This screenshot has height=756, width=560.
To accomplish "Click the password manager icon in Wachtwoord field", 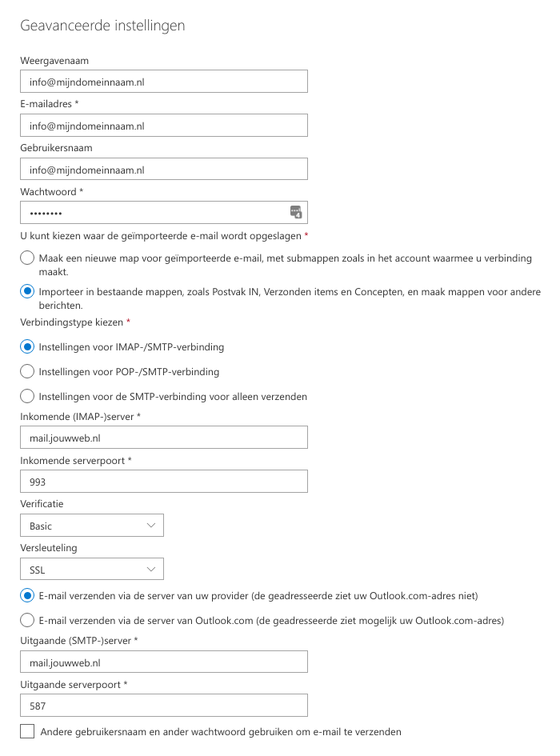I will point(296,212).
